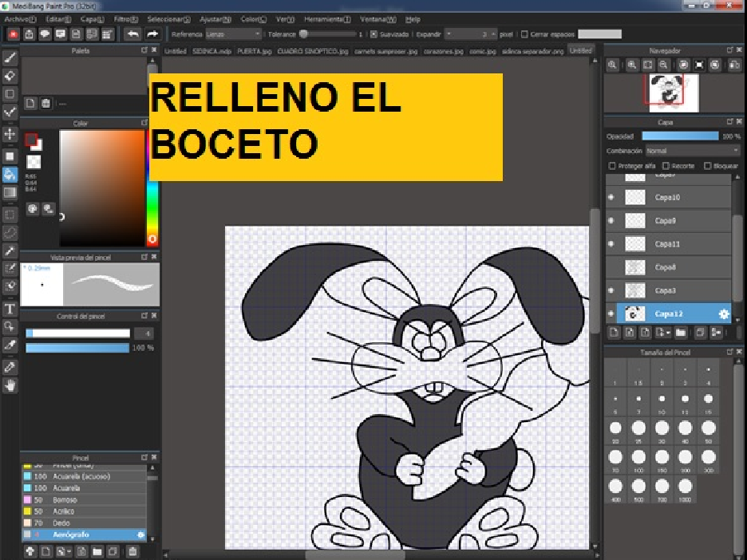747x560 pixels.
Task: Enable the Cerrar espacios checkbox
Action: click(524, 34)
